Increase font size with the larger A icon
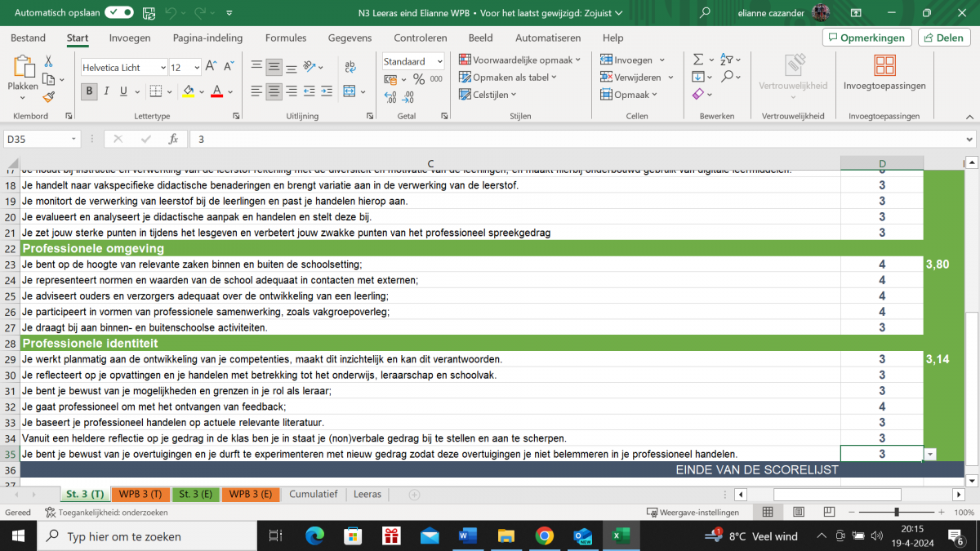Image resolution: width=980 pixels, height=551 pixels. [x=210, y=67]
